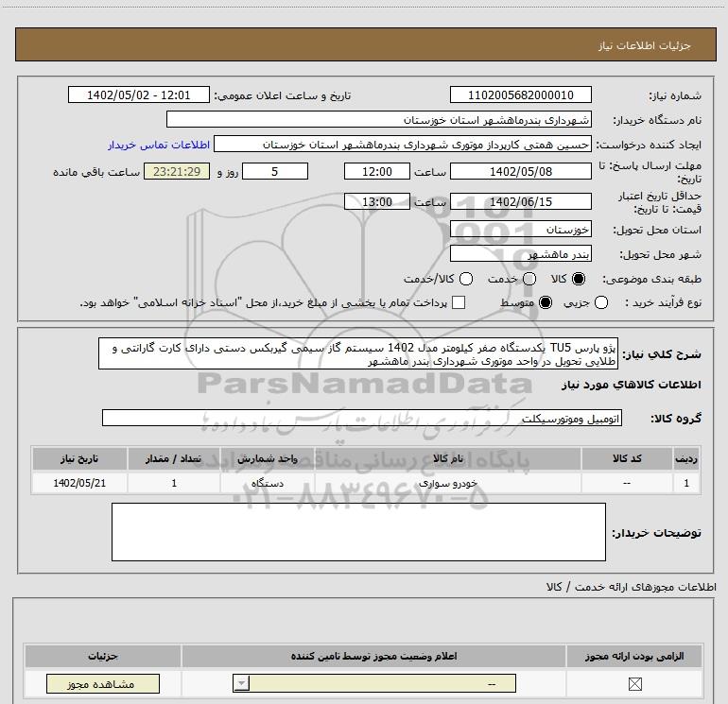Click the گروه کالا field اتومبیل وموتورسیکلت
This screenshot has width=728, height=704.
pos(362,418)
